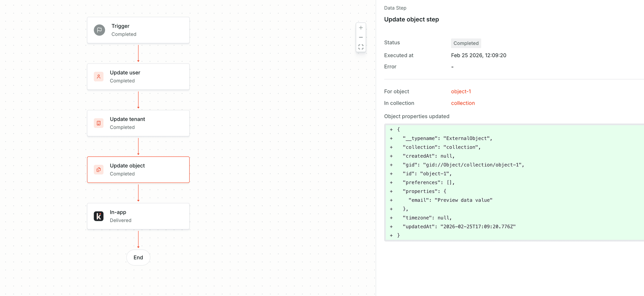Click the fit-to-view icon below the zoom controls
Image resolution: width=644 pixels, height=296 pixels.
(x=361, y=47)
